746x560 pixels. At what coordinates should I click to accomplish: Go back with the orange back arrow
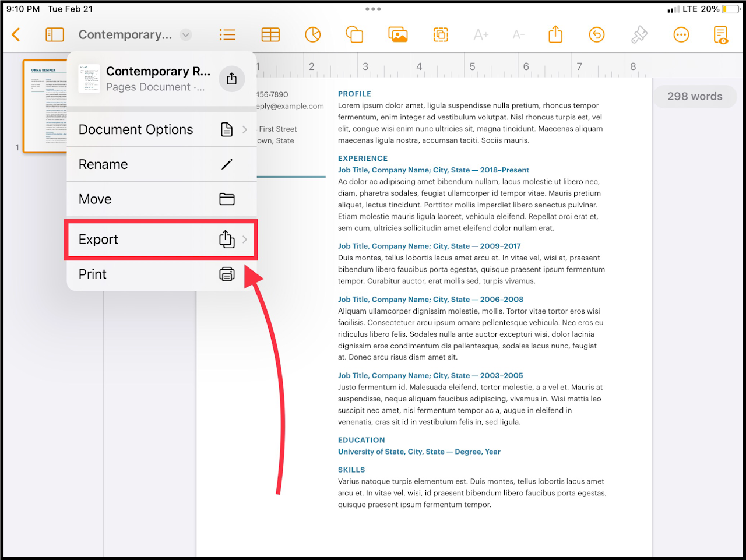tap(16, 35)
